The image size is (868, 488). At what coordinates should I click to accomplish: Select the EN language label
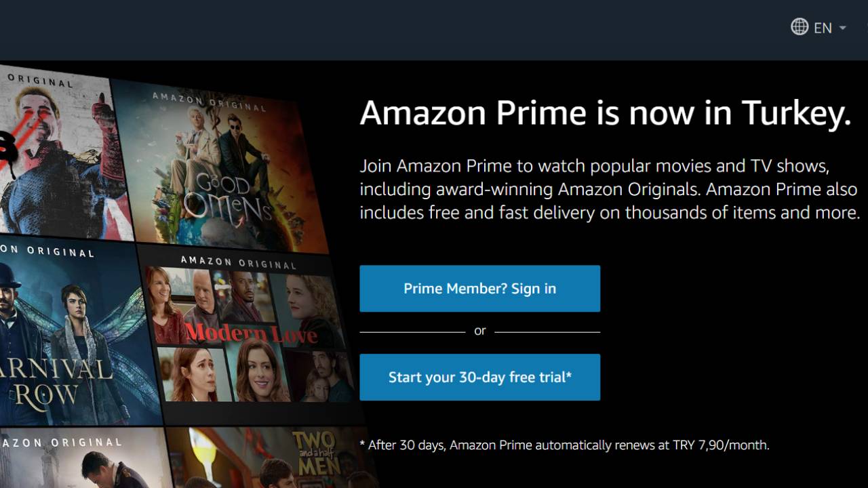click(823, 28)
